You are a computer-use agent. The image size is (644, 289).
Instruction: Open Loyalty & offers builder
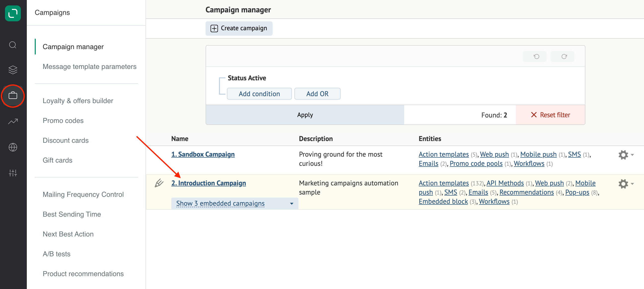coord(78,101)
